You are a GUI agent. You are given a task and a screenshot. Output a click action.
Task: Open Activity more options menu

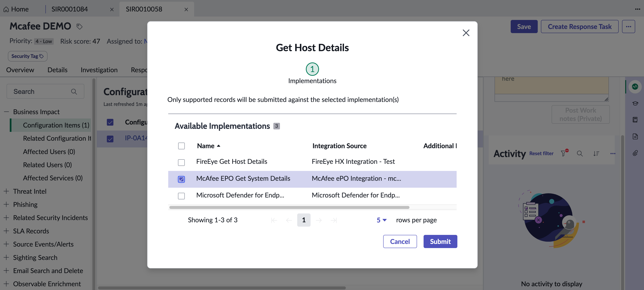tap(612, 153)
